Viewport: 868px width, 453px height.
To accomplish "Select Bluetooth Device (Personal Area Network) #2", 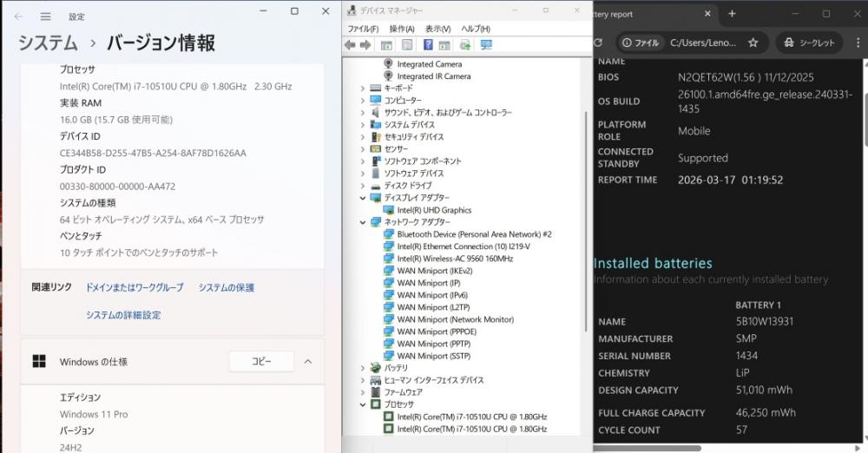I will pos(475,234).
